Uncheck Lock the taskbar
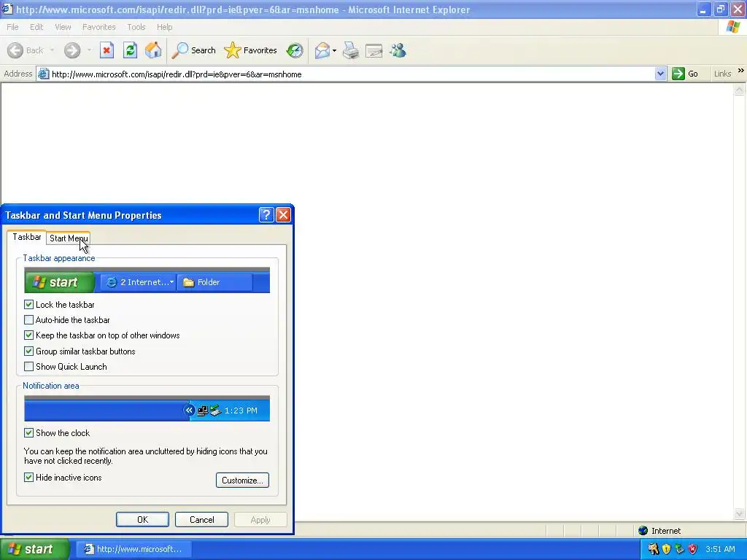 [28, 304]
